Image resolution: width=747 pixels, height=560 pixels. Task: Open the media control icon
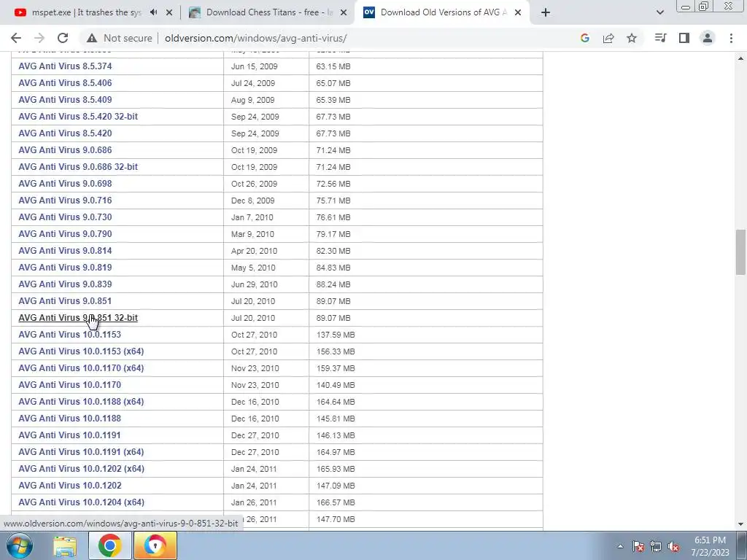click(661, 38)
